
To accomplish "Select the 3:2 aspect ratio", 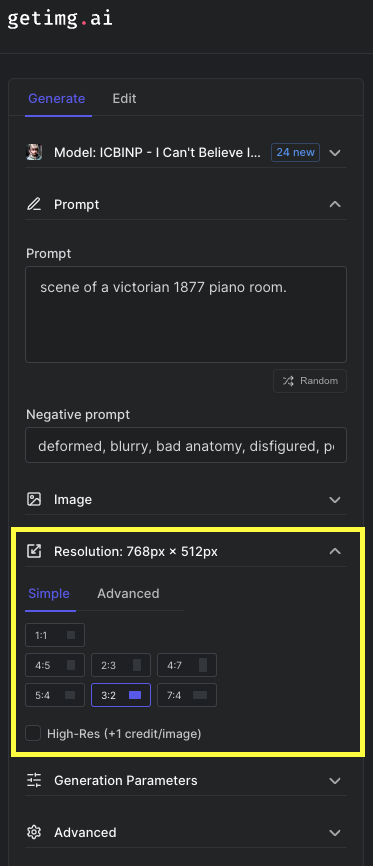I will point(121,695).
